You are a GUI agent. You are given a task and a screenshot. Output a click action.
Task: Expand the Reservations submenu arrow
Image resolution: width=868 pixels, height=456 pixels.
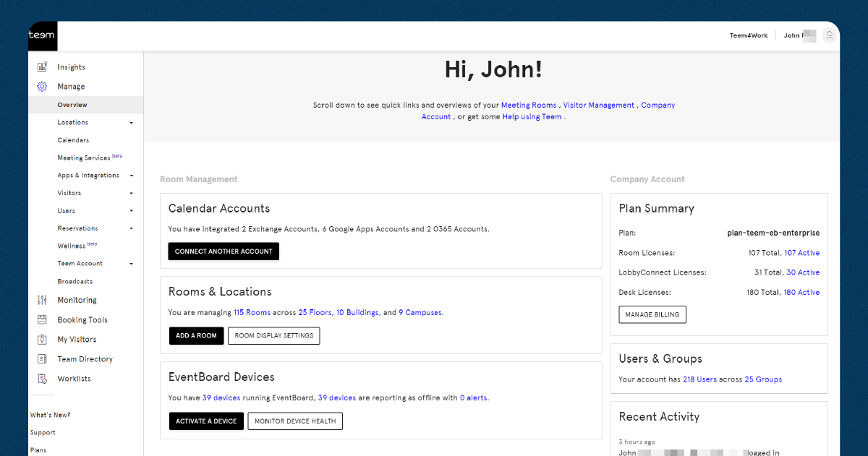pos(132,228)
